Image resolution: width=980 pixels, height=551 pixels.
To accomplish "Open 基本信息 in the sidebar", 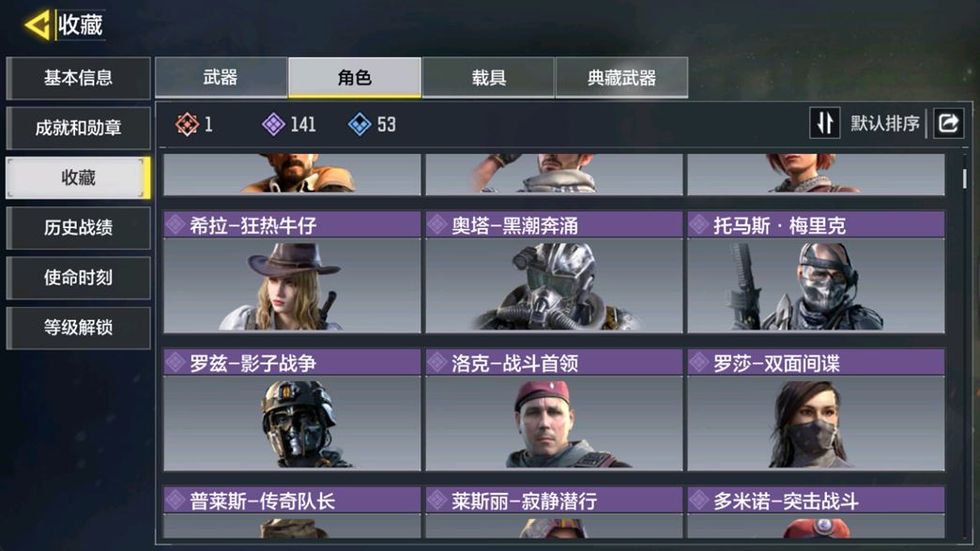I will [78, 78].
